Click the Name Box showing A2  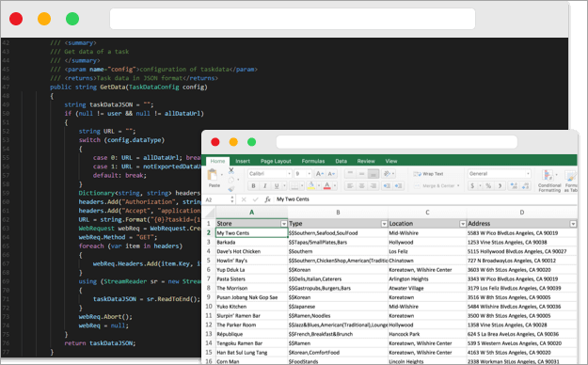217,199
